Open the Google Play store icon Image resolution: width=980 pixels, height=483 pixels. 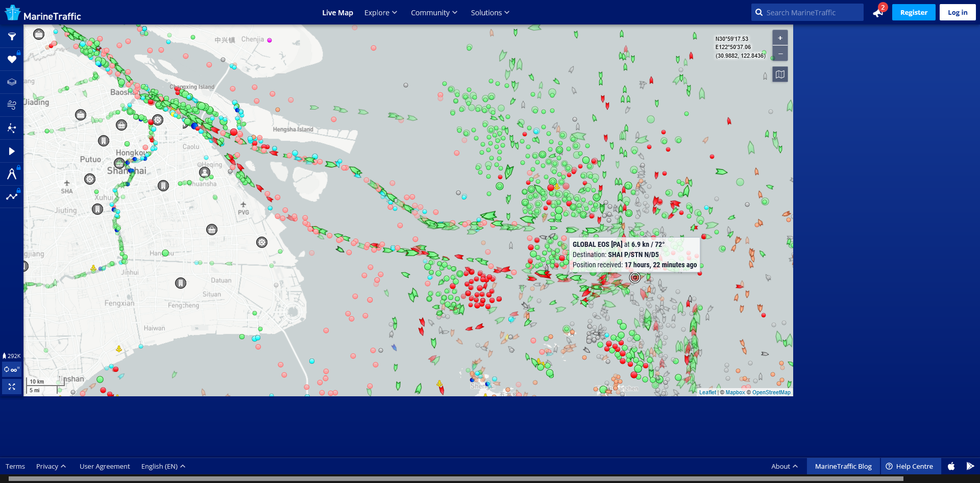[x=970, y=466]
